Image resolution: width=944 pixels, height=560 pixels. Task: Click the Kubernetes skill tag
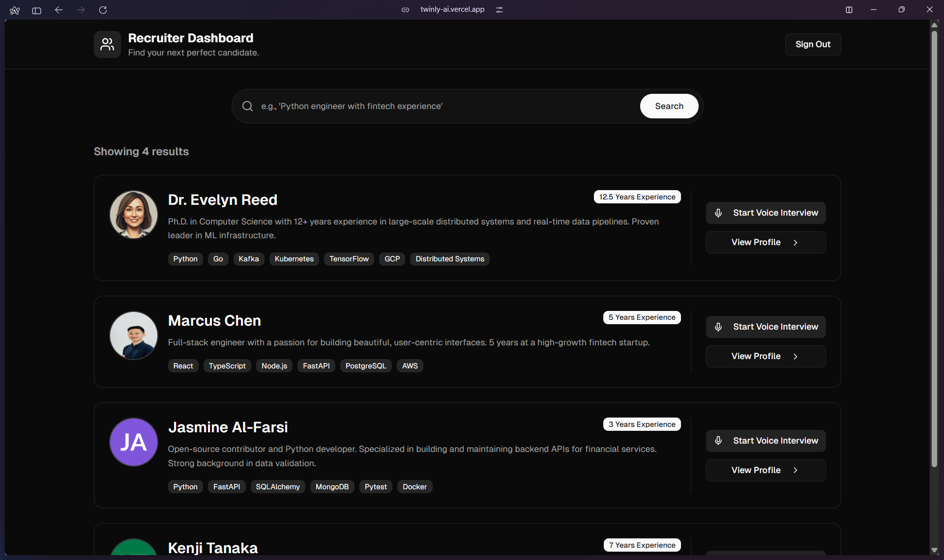pos(294,259)
